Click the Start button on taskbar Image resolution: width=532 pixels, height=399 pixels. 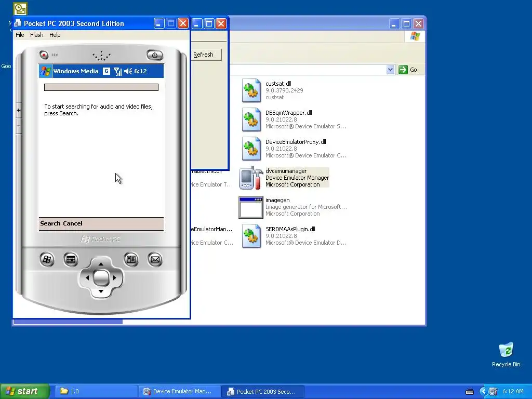coord(24,391)
